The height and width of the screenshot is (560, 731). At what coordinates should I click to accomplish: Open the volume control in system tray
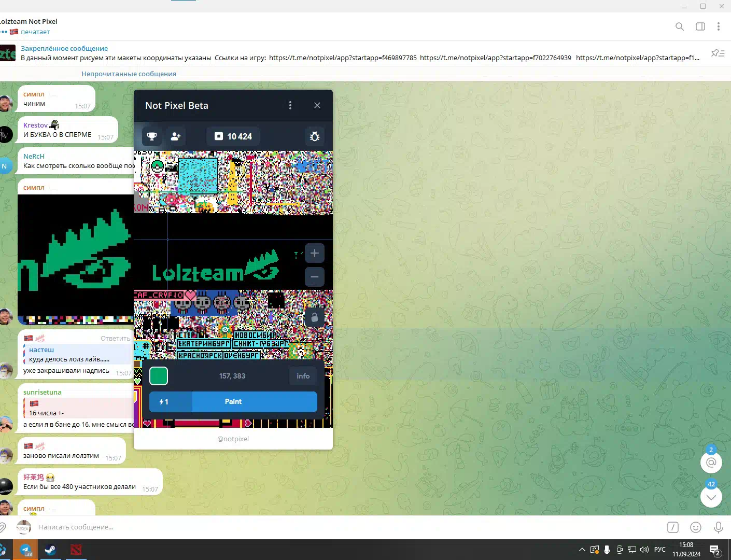pyautogui.click(x=644, y=550)
